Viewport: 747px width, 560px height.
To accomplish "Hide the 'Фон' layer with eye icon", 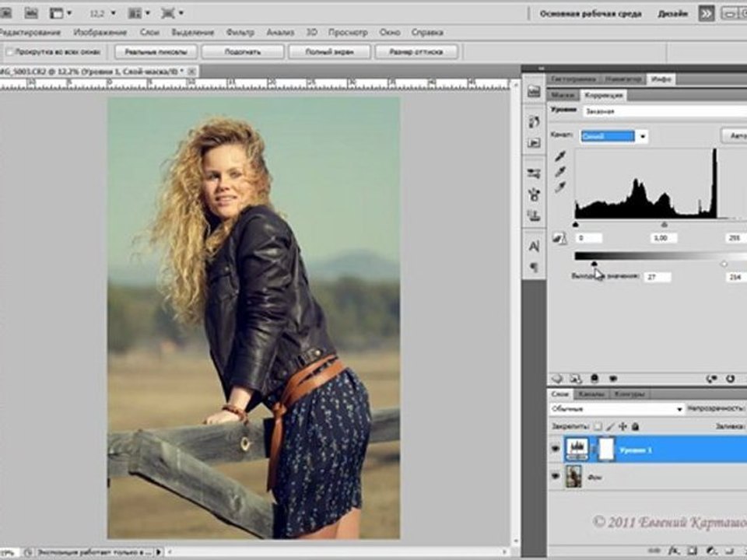I will tap(555, 476).
